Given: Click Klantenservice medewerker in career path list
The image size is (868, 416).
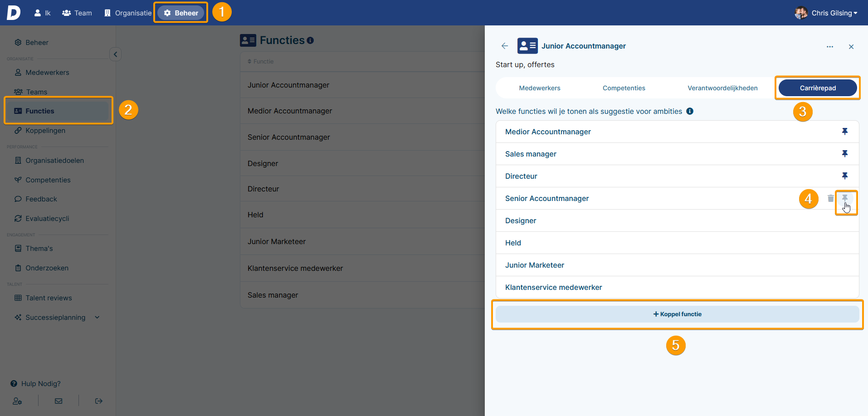Looking at the screenshot, I should click(x=678, y=288).
